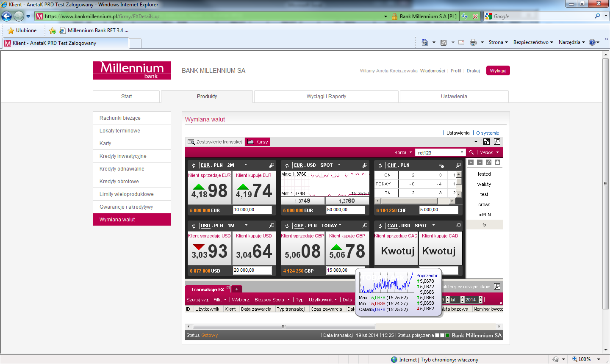Image resolution: width=610 pixels, height=364 pixels.
Task: Select the 'waluty' view in list
Action: (484, 184)
